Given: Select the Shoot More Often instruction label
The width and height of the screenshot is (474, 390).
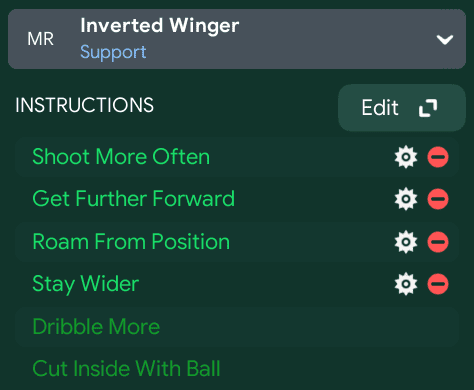Looking at the screenshot, I should (x=121, y=156).
